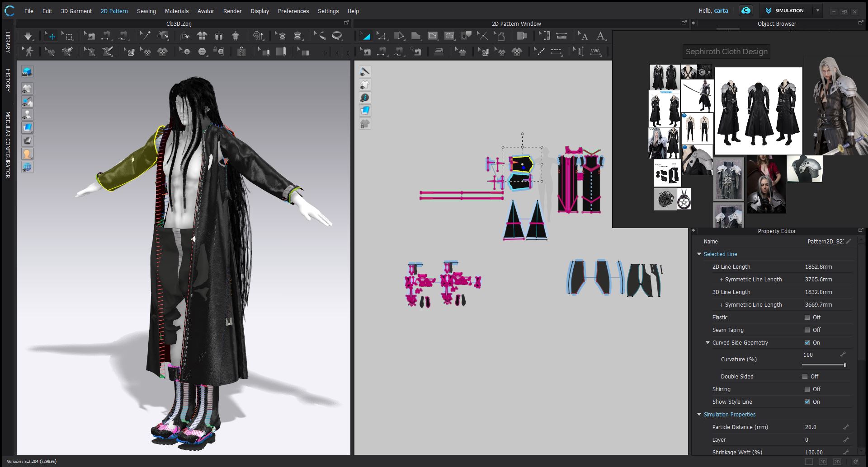Screen dimensions: 868x467
Task: Select the Rectangle pattern tool
Action: tap(415, 36)
